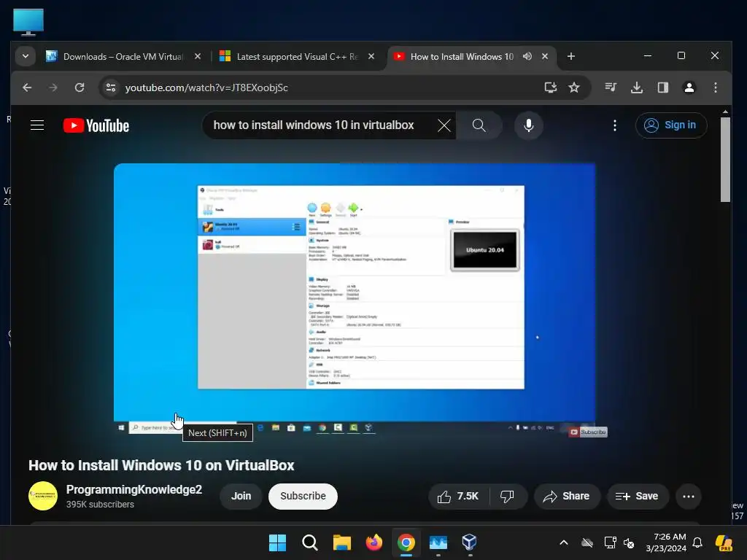
Task: Sign in to YouTube
Action: 671,125
